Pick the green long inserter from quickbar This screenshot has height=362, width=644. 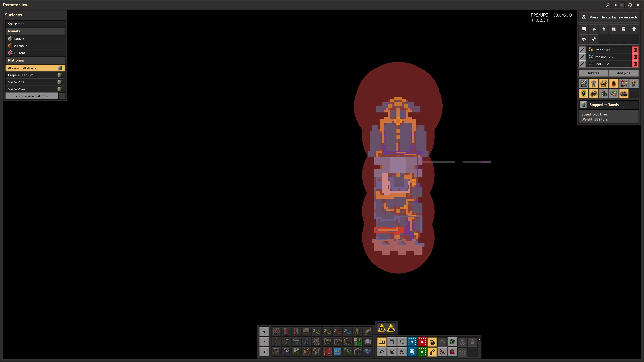pyautogui.click(x=316, y=332)
